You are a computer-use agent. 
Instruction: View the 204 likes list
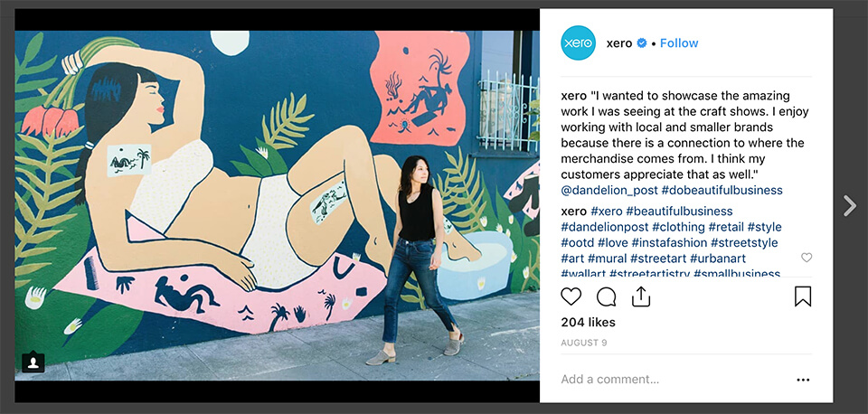point(588,322)
